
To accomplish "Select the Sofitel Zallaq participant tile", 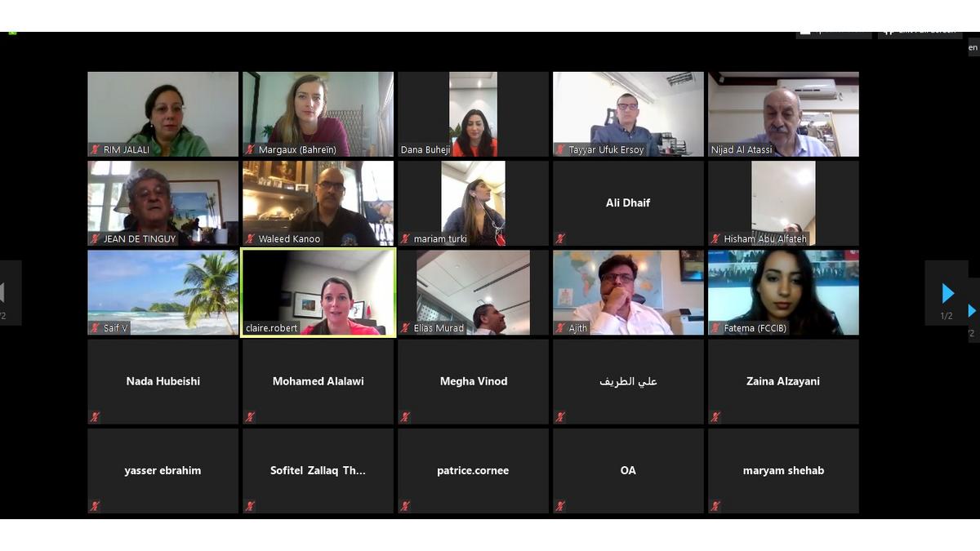I will [x=318, y=471].
